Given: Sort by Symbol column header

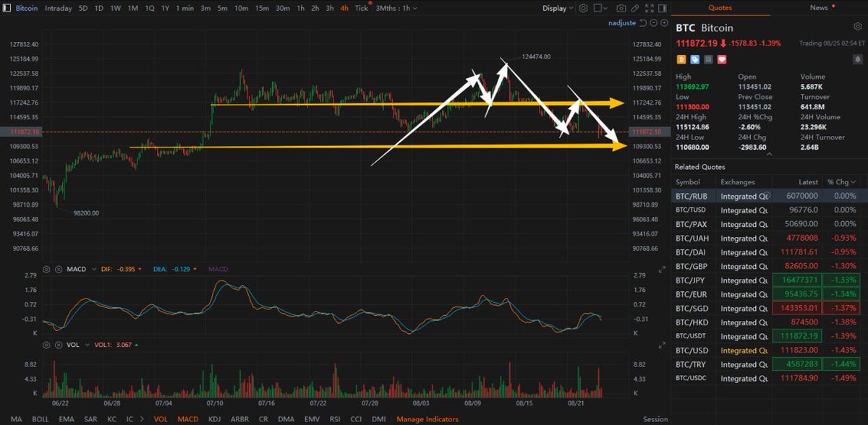Looking at the screenshot, I should 688,182.
